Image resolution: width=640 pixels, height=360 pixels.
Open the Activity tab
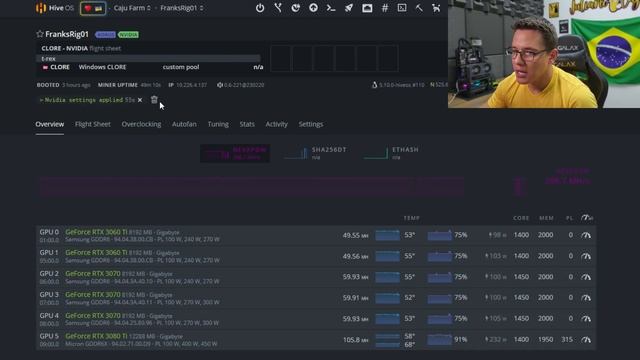[276, 124]
